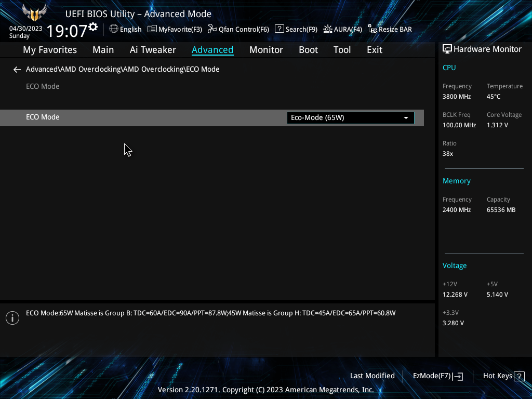Switch to EzMode(F7)
This screenshot has height=399, width=532.
click(432, 376)
